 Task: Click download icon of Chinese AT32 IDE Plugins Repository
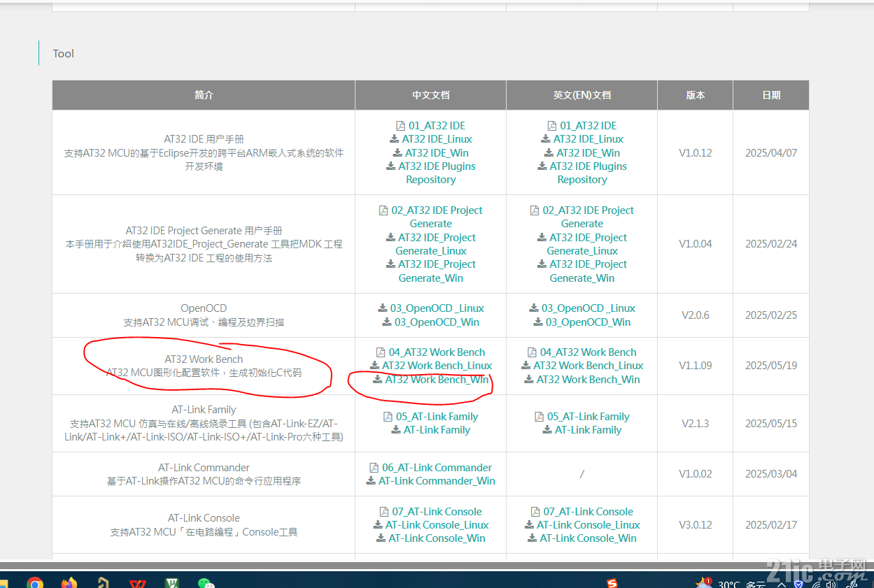click(x=391, y=166)
